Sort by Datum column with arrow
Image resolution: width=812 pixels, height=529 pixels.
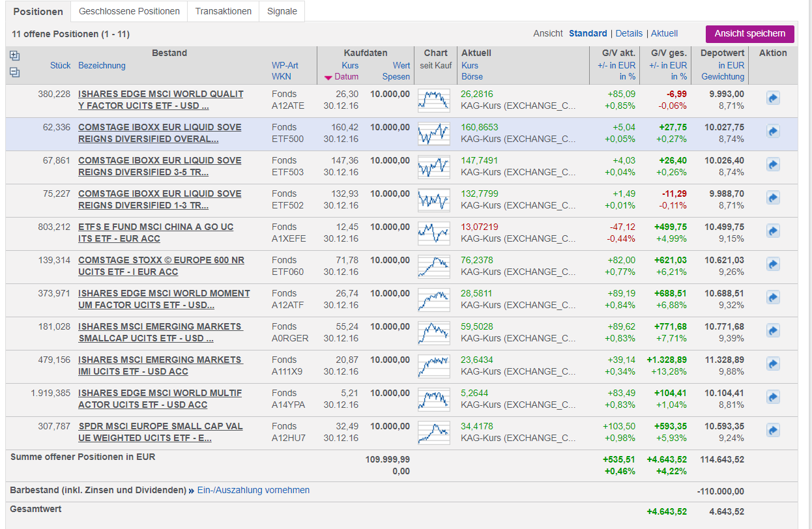coord(341,77)
